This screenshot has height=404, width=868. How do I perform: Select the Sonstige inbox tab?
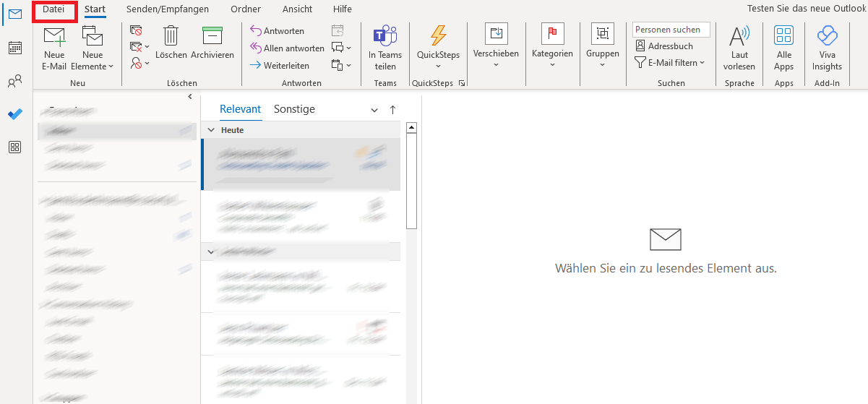tap(294, 109)
